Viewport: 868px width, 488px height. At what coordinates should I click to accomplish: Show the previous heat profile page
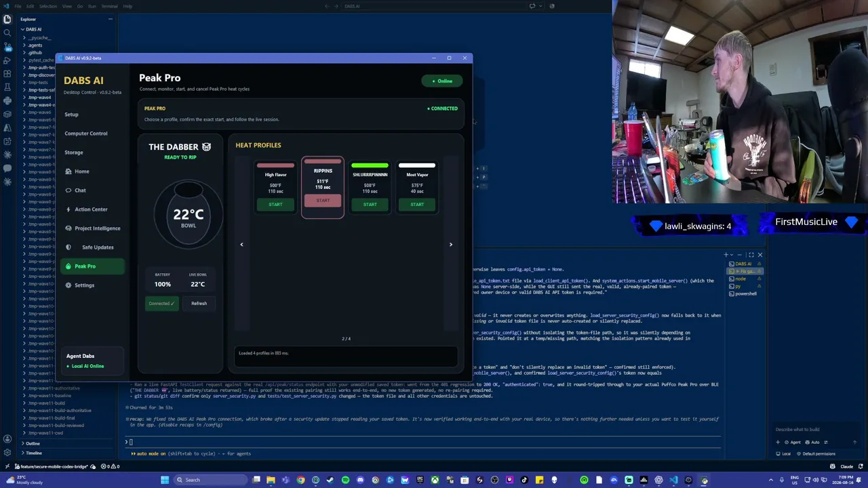pyautogui.click(x=241, y=245)
